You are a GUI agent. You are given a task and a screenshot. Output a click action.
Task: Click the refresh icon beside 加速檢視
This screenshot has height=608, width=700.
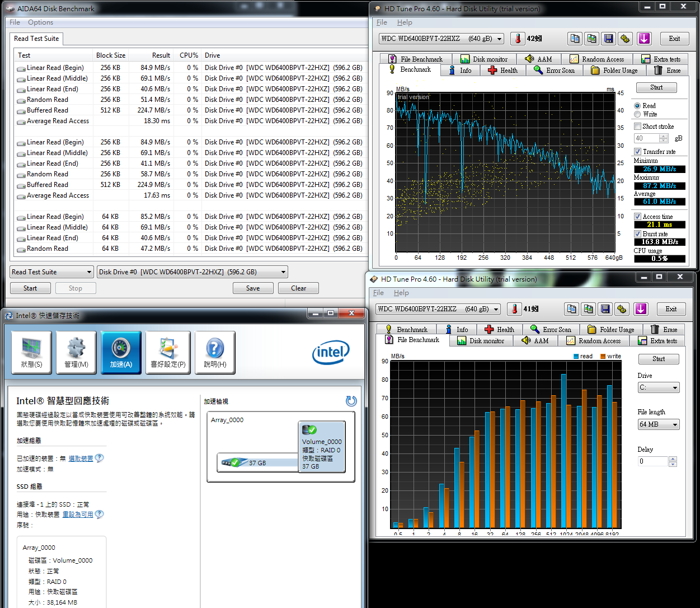(351, 401)
